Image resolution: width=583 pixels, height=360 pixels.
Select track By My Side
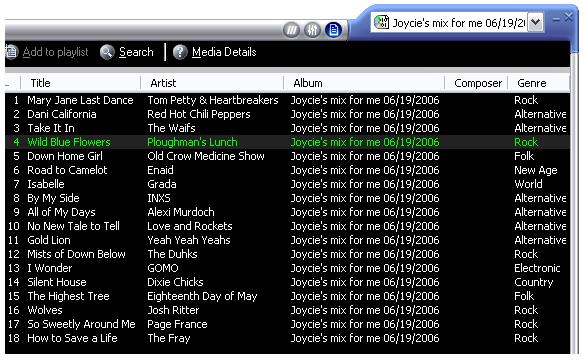(x=53, y=198)
